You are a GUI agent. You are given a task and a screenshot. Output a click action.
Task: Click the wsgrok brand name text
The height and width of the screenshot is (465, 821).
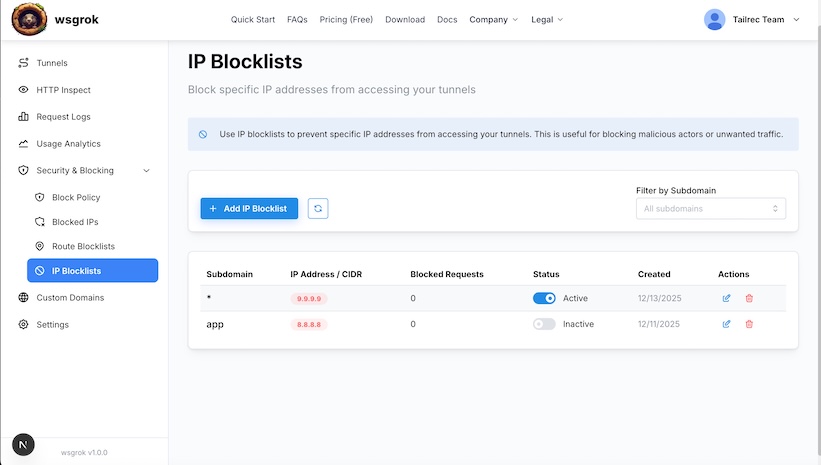click(76, 19)
